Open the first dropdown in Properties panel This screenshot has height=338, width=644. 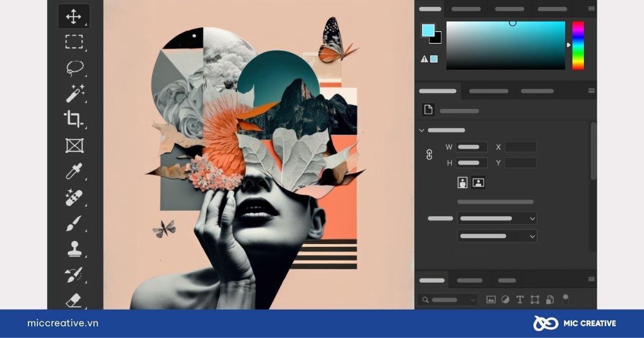click(497, 218)
